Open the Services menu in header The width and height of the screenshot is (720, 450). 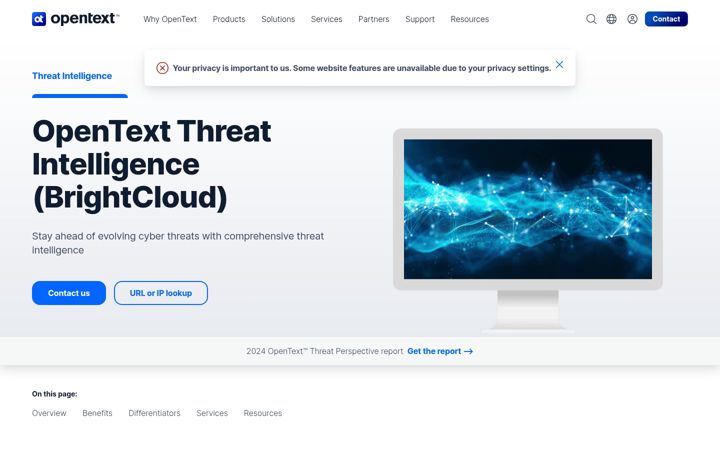coord(326,19)
